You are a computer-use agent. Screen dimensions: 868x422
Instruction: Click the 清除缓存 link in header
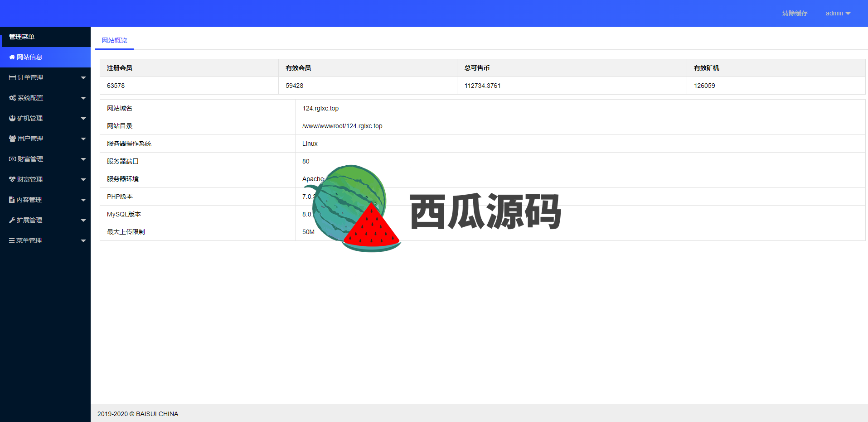[x=795, y=14]
